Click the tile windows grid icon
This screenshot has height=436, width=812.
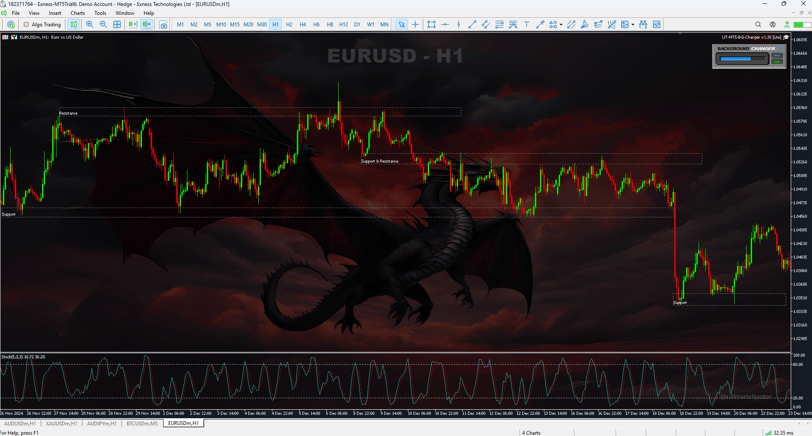coord(117,24)
